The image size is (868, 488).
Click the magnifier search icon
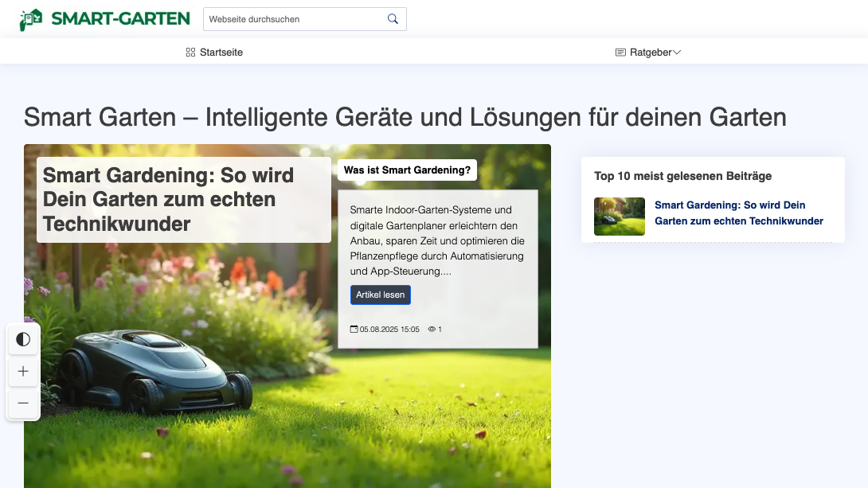click(x=392, y=18)
